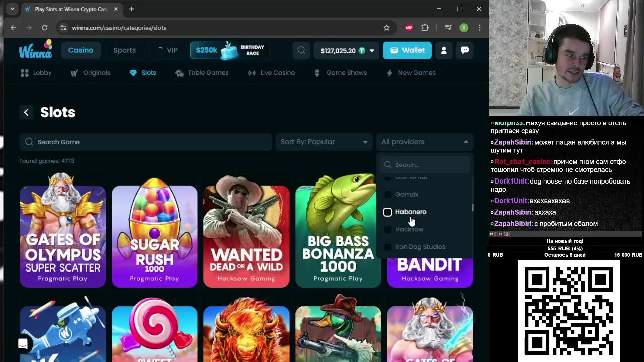Open the Originals category

tap(91, 73)
